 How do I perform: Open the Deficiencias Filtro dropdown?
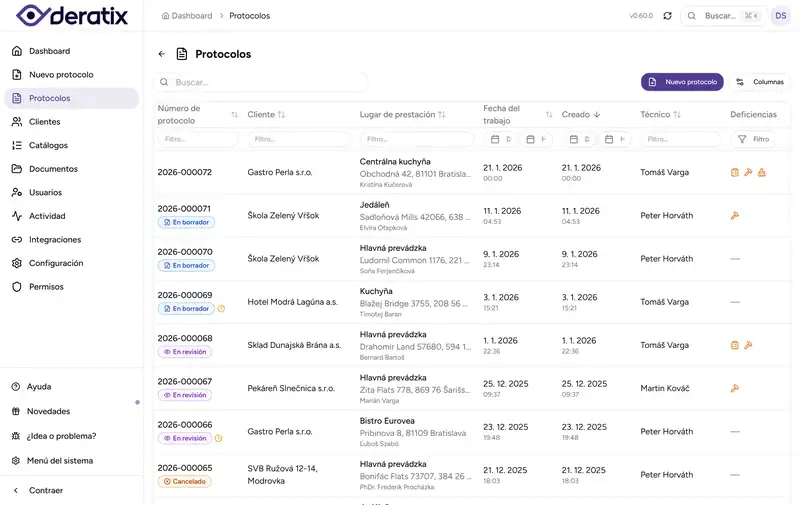coord(755,139)
